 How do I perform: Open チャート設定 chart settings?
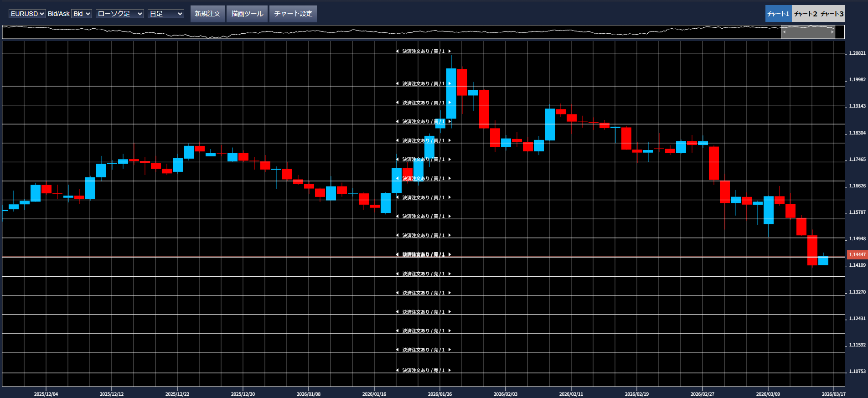293,14
